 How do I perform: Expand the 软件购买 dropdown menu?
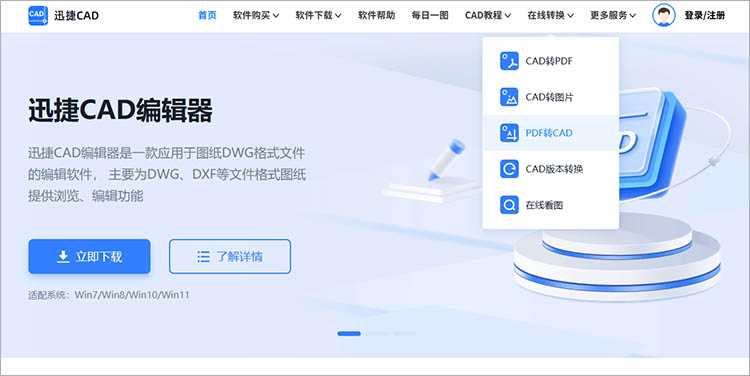pyautogui.click(x=256, y=15)
